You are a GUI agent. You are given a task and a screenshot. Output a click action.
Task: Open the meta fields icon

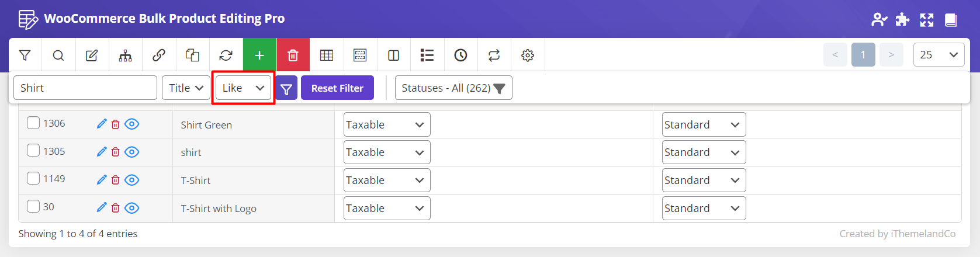pyautogui.click(x=360, y=55)
